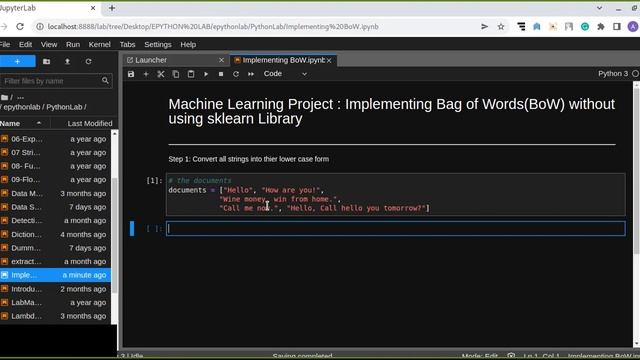Restart the kernel icon
The image size is (640, 360).
(236, 74)
